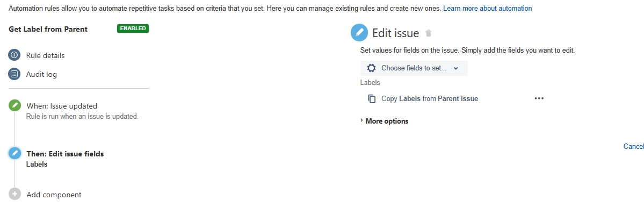Click the Add component plus icon
The image size is (644, 215).
coord(15,195)
